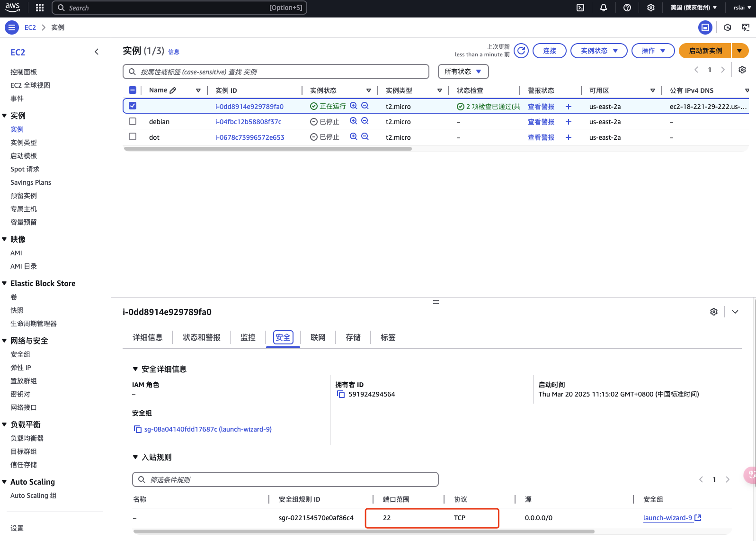The width and height of the screenshot is (756, 541).
Task: Select the debian instance checkbox
Action: point(133,121)
